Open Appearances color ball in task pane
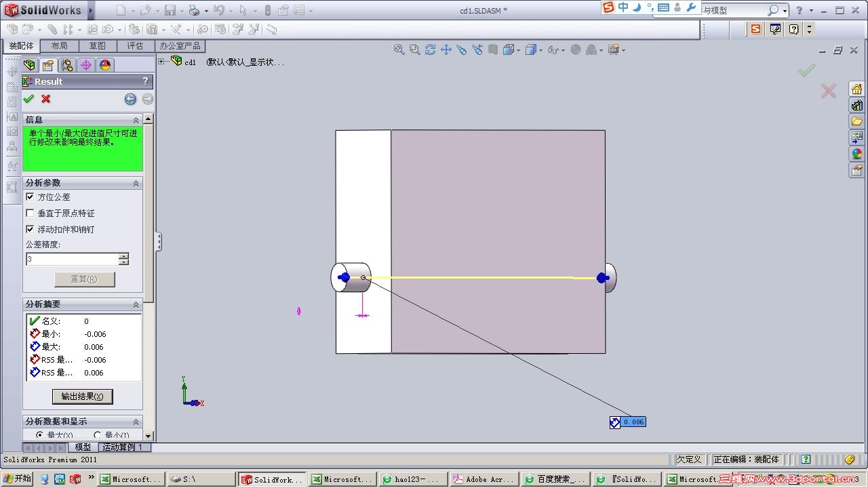868x488 pixels. point(857,154)
